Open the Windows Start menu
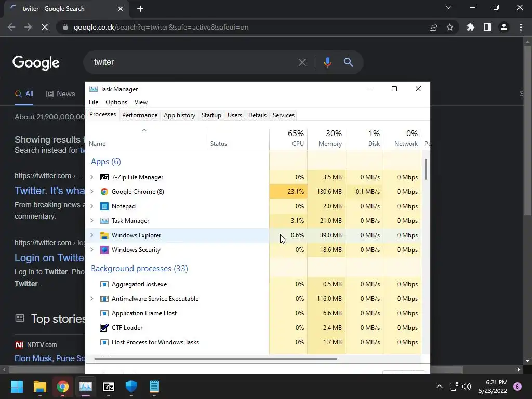The image size is (532, 399). [17, 387]
